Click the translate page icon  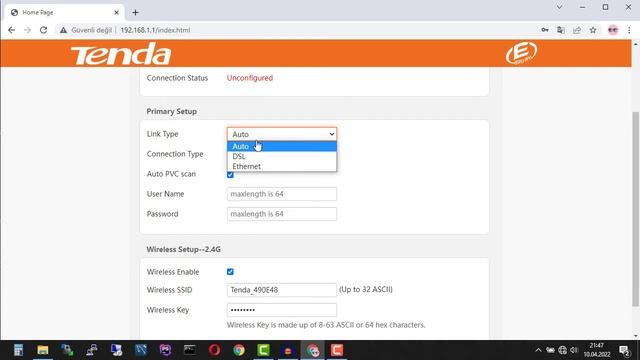(561, 30)
